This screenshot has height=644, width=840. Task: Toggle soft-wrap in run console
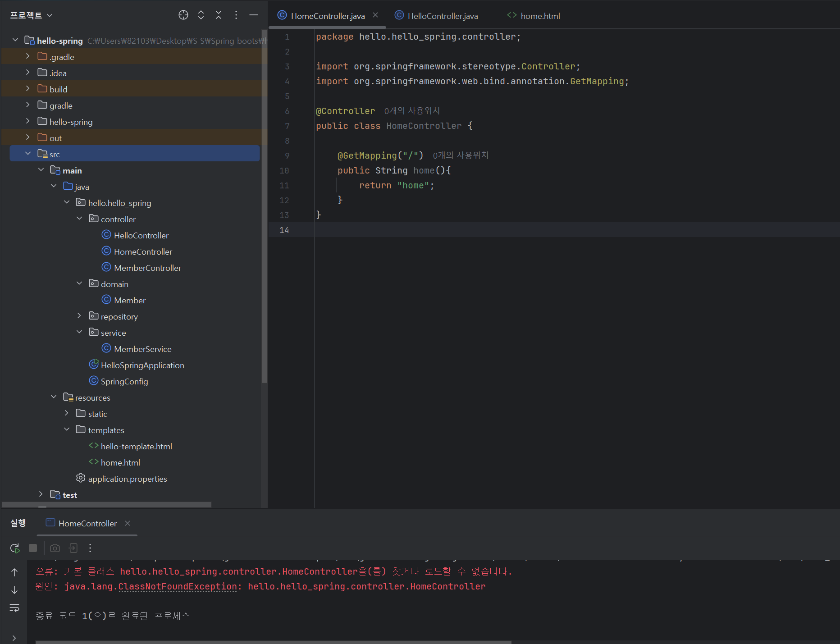14,608
